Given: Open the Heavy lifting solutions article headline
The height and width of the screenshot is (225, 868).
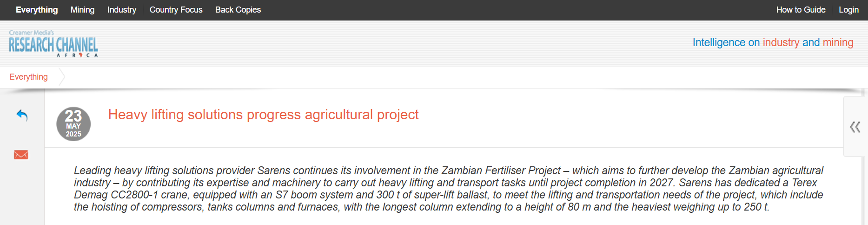Looking at the screenshot, I should [263, 115].
